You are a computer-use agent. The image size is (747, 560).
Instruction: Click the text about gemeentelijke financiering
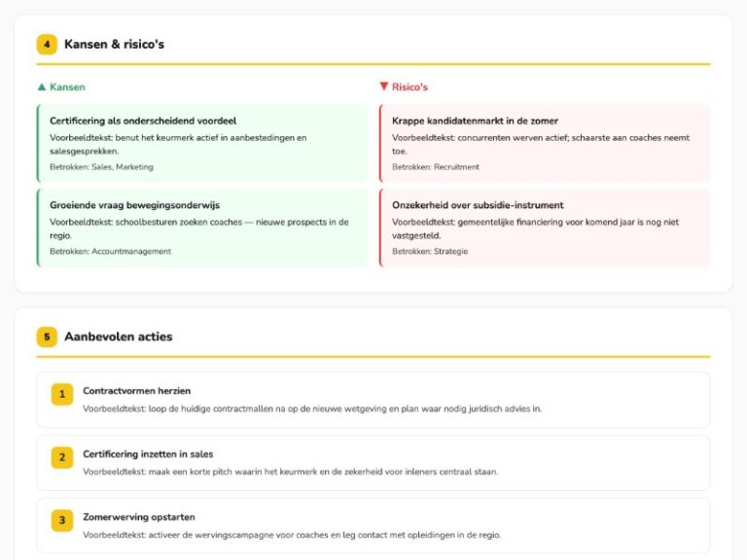click(x=536, y=228)
